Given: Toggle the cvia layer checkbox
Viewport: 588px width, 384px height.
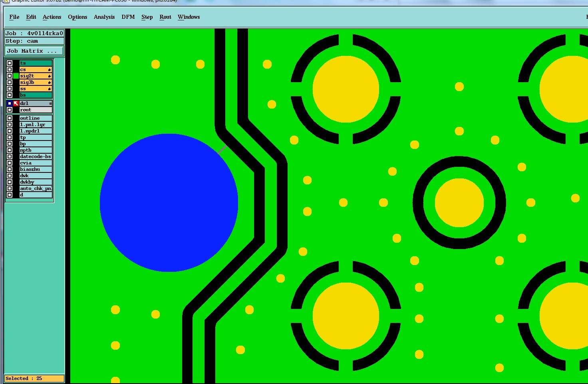Looking at the screenshot, I should 10,163.
